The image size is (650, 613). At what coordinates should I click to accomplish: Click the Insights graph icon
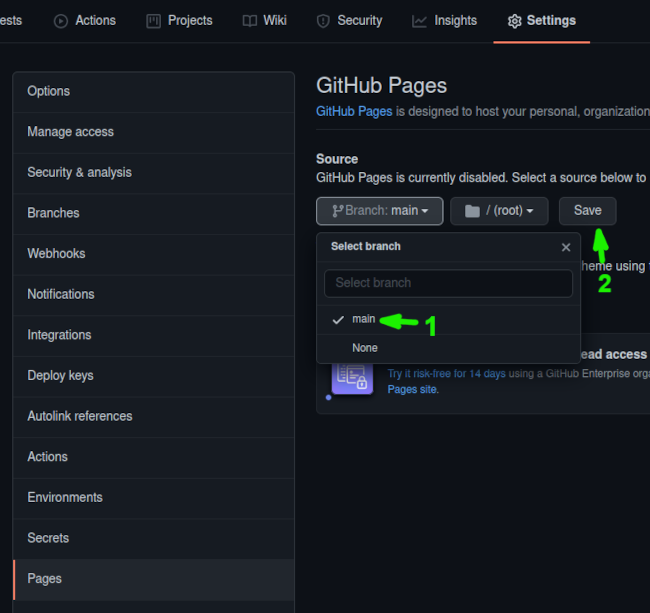[x=419, y=21]
